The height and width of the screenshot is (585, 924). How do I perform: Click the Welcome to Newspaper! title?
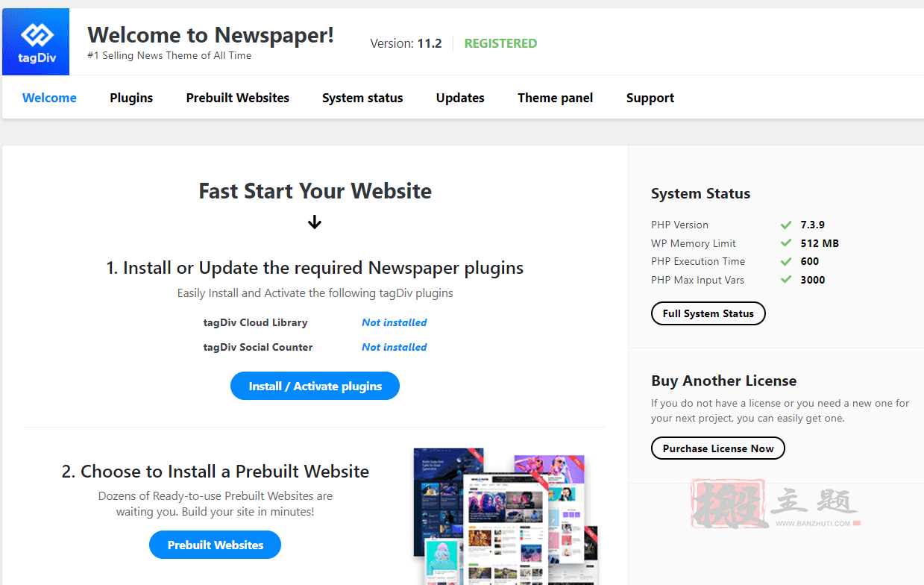click(x=211, y=35)
